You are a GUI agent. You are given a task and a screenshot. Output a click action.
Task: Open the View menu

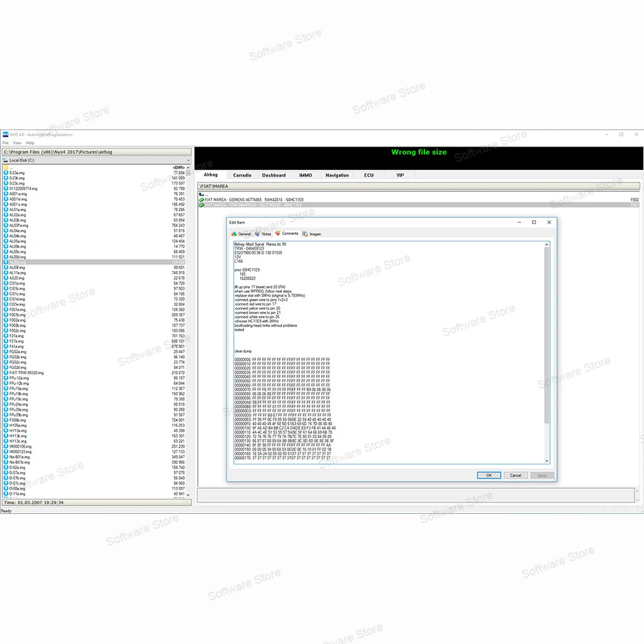17,143
